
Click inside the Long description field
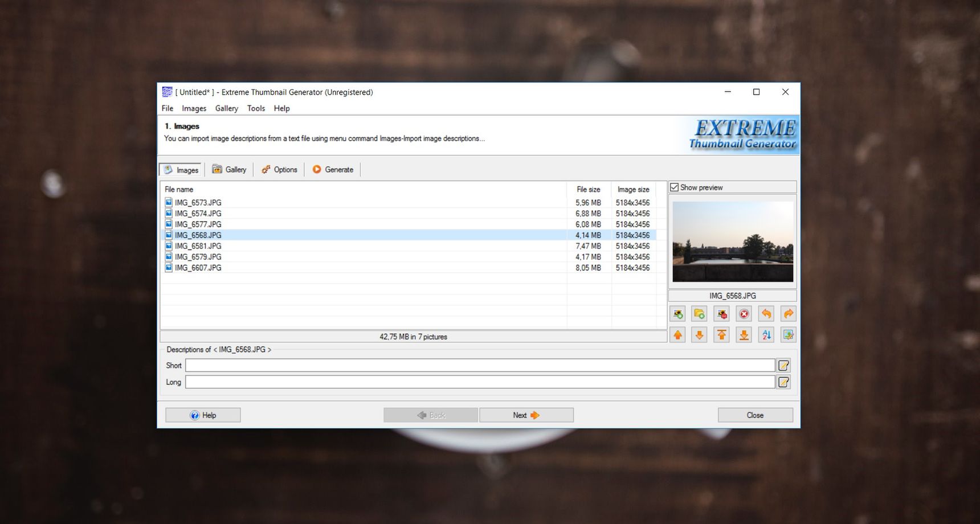(x=480, y=382)
